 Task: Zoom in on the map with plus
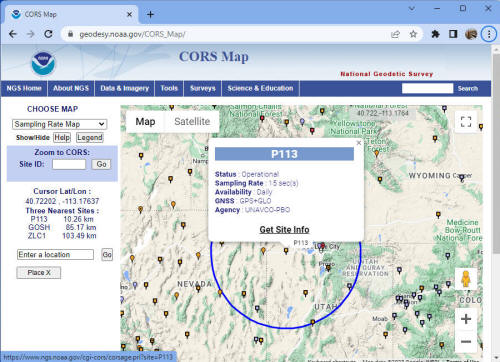click(466, 319)
